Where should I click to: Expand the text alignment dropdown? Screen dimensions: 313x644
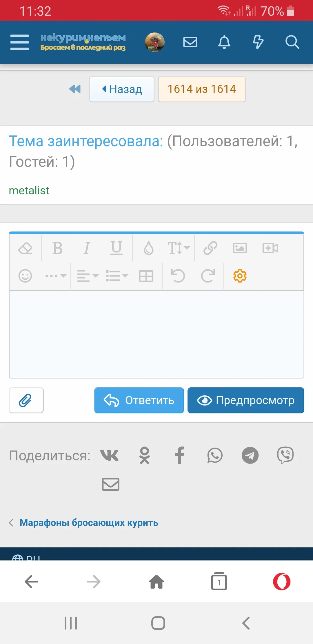(88, 276)
